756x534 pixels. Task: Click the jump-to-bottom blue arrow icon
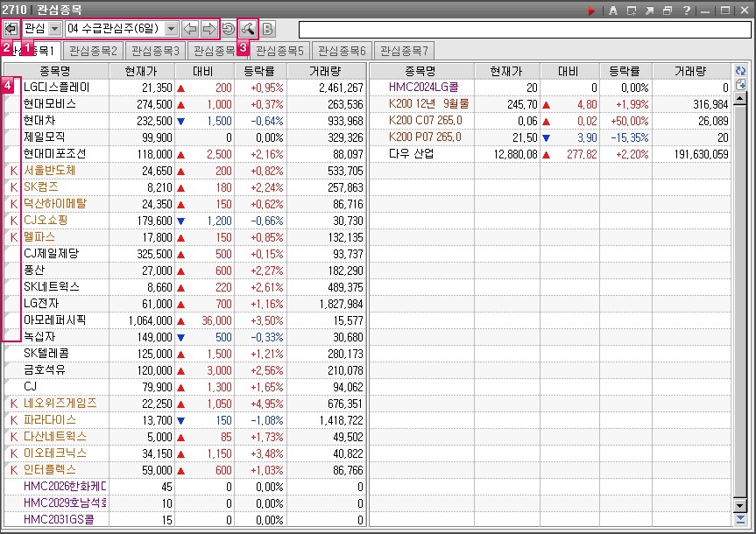pyautogui.click(x=740, y=519)
